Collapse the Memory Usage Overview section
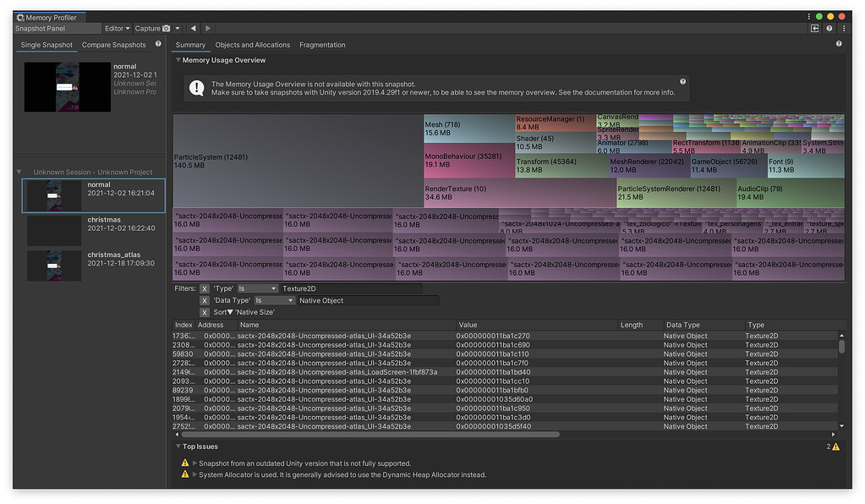This screenshot has height=504, width=865. [178, 60]
